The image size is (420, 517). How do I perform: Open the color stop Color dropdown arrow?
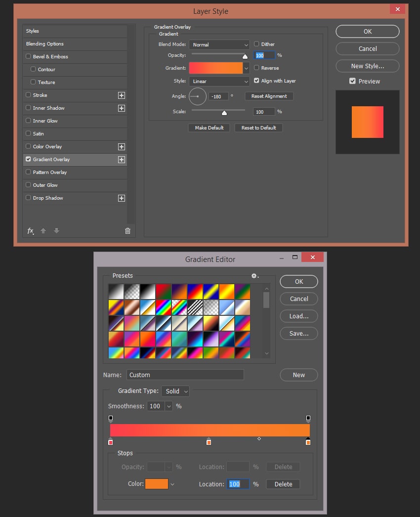[x=172, y=484]
